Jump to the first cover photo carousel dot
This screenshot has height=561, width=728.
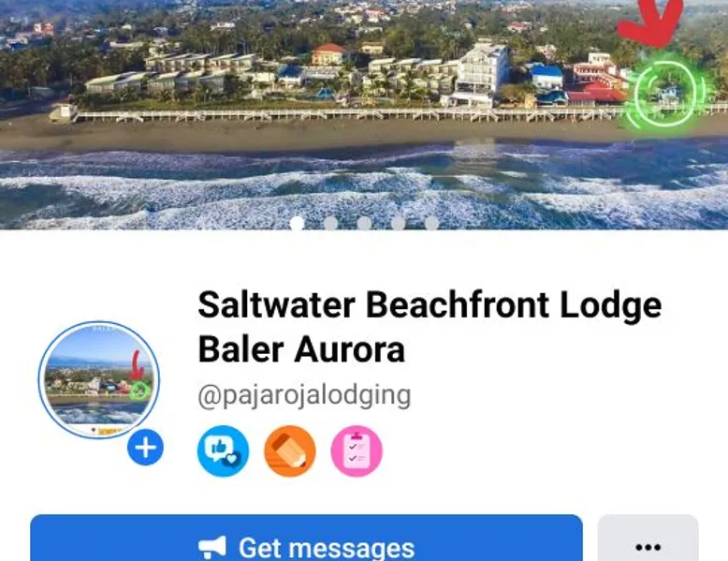pyautogui.click(x=298, y=224)
